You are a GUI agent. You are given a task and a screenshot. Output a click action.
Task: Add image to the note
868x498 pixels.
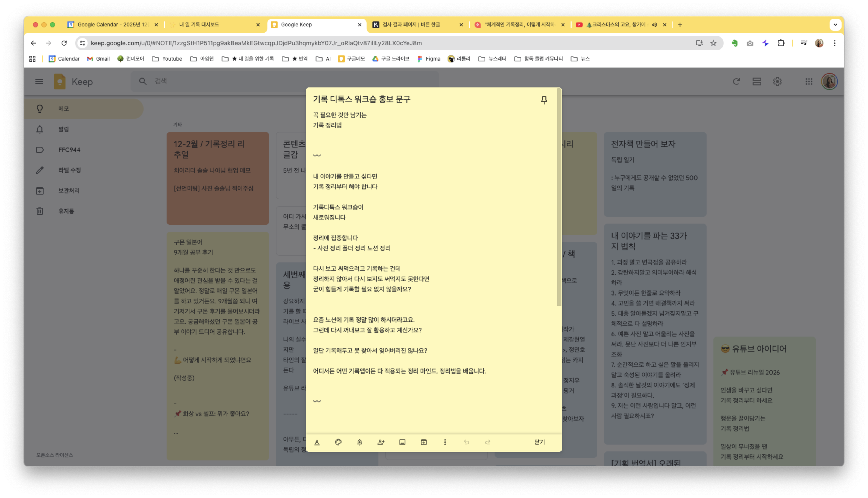pos(402,442)
